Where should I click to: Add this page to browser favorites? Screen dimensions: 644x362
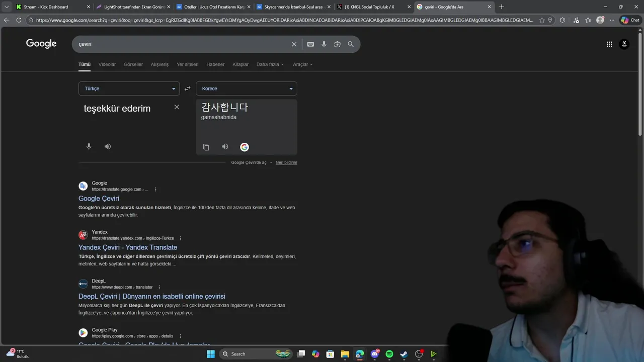coord(542,20)
